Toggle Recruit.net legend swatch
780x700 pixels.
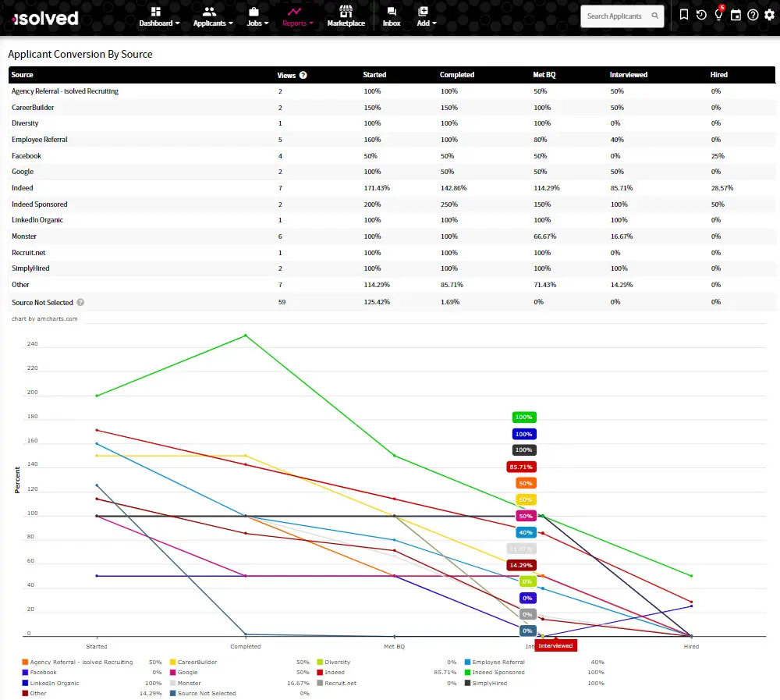320,683
